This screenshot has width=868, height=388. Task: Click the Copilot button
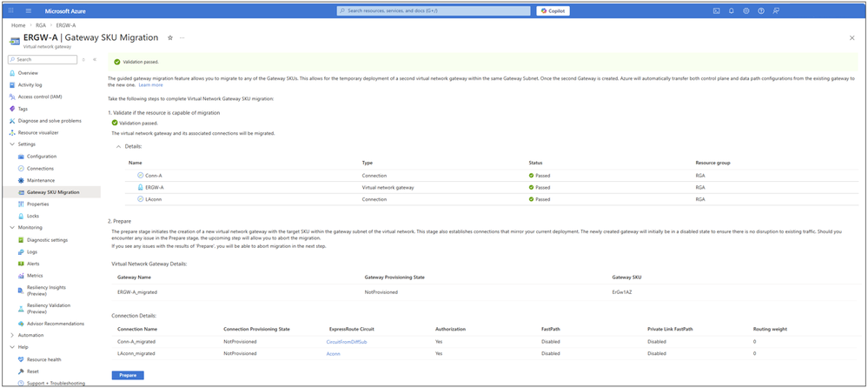553,10
